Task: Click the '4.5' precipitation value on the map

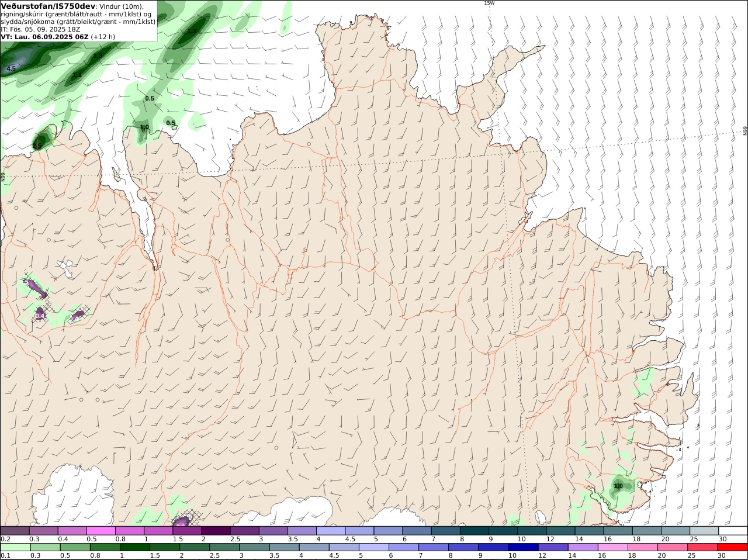Action: 11,68
